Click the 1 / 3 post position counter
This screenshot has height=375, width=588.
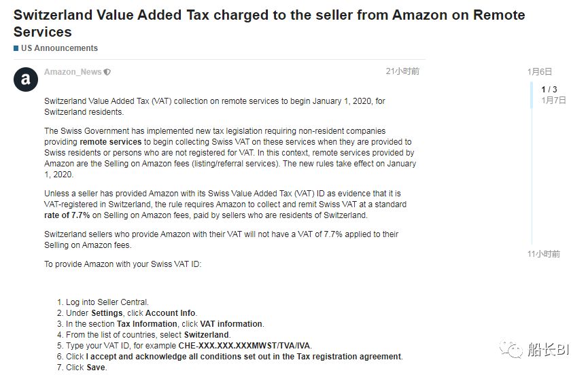tap(549, 90)
